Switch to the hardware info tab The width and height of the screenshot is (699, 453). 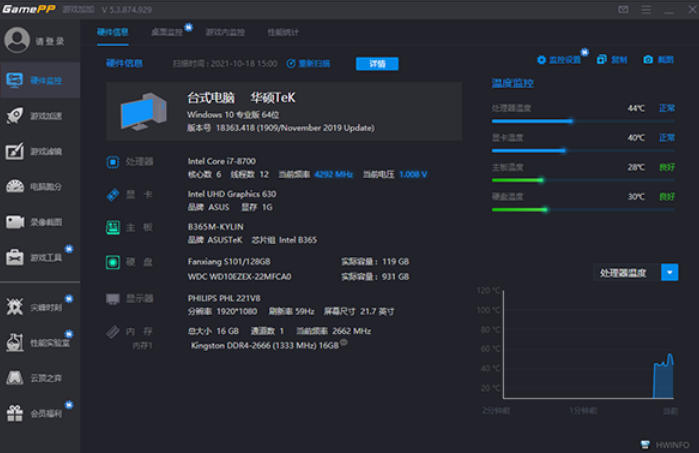point(113,32)
